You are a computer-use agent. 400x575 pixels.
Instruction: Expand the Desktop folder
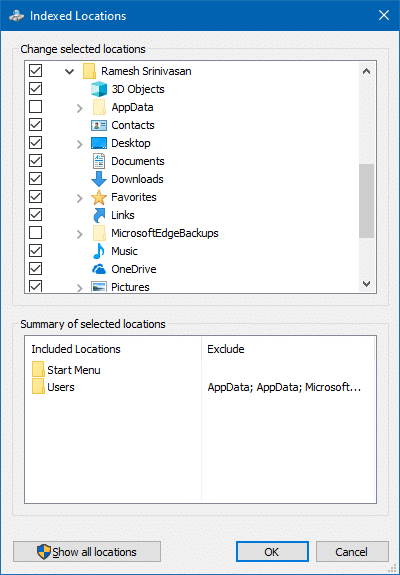click(x=80, y=144)
